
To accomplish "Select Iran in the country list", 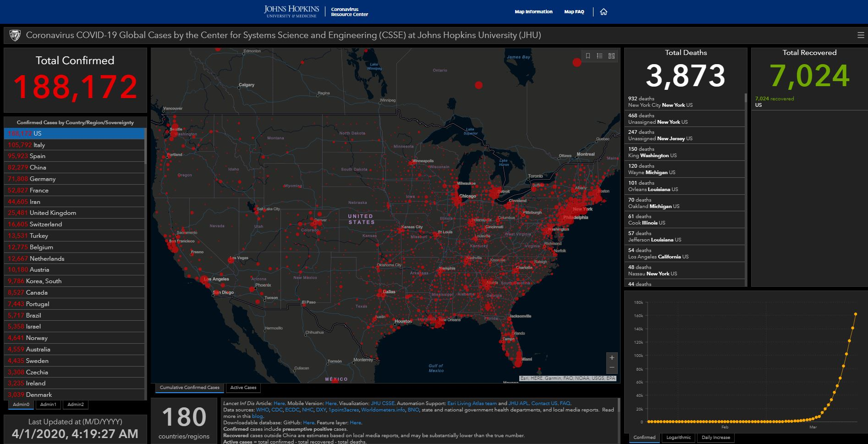I will point(74,202).
